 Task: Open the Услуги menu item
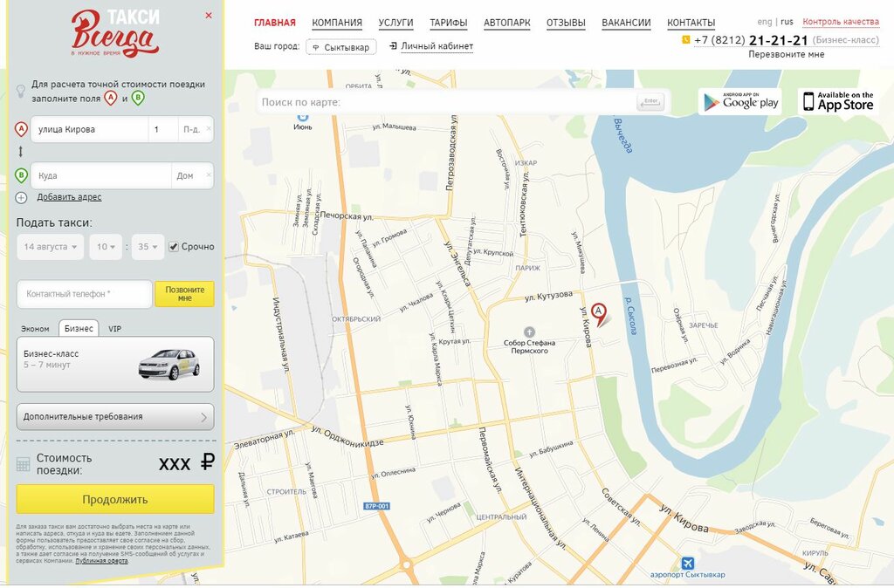[x=395, y=23]
